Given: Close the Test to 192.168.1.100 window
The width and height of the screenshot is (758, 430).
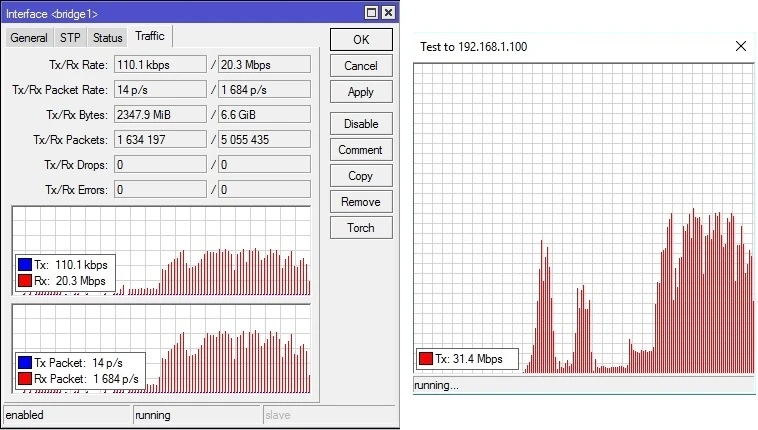Looking at the screenshot, I should (740, 46).
